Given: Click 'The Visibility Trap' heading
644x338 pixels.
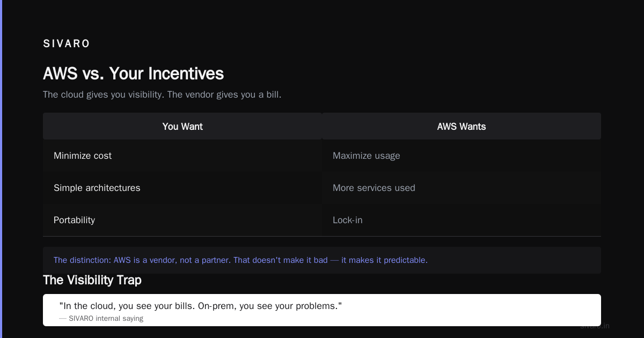Looking at the screenshot, I should tap(92, 280).
